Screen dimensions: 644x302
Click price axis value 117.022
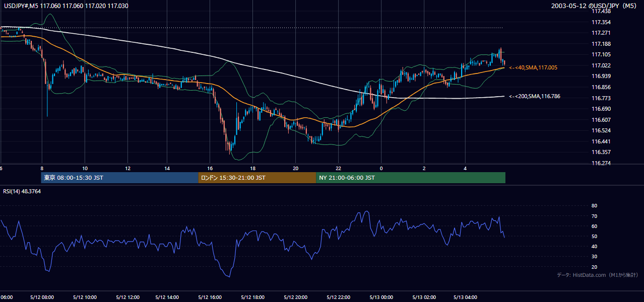[x=601, y=65]
